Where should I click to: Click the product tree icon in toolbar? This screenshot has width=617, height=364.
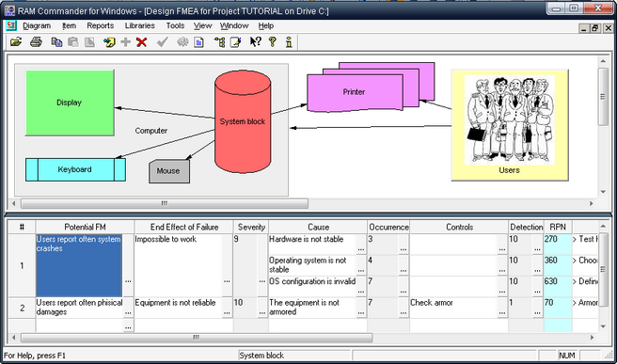click(x=219, y=41)
